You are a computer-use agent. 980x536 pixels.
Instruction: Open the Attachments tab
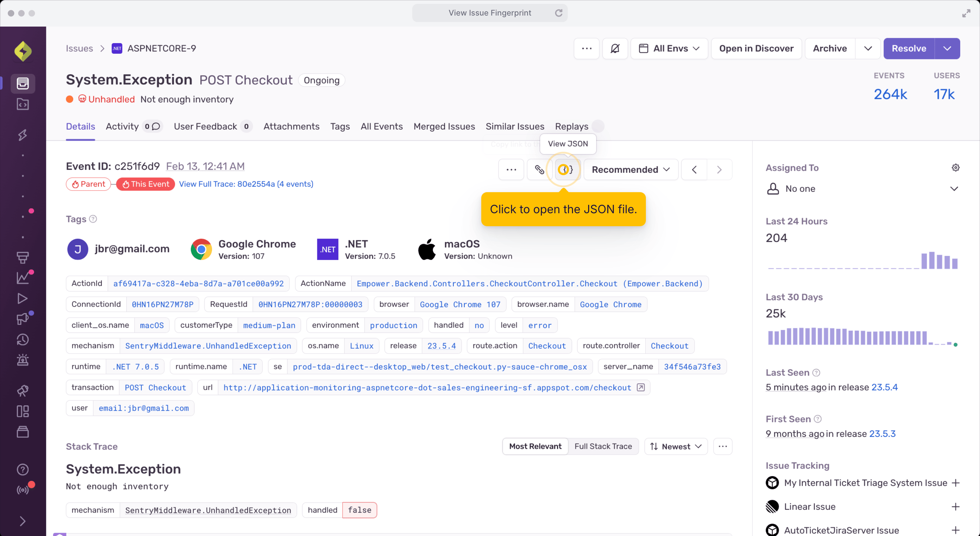coord(291,126)
